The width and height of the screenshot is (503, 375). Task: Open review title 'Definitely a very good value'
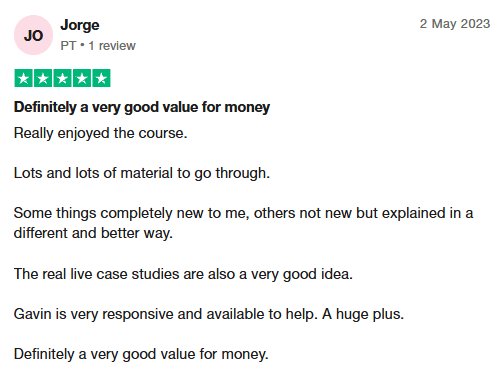coord(142,107)
